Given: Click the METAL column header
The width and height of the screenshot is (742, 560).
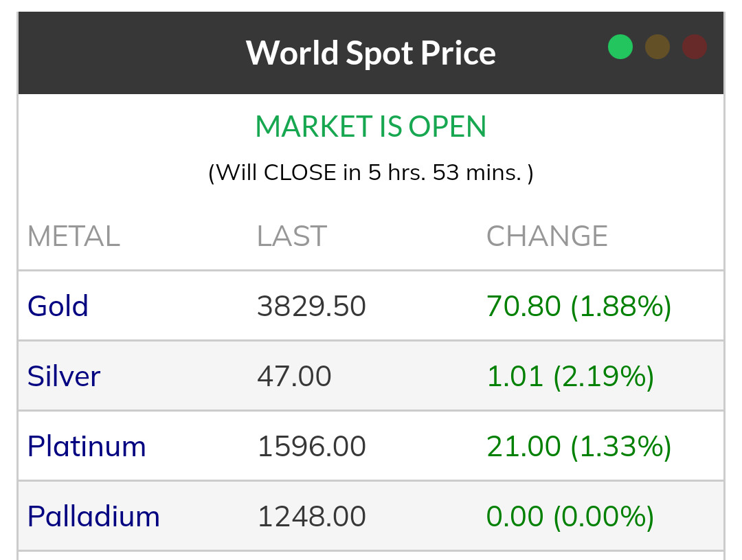Looking at the screenshot, I should pos(74,236).
